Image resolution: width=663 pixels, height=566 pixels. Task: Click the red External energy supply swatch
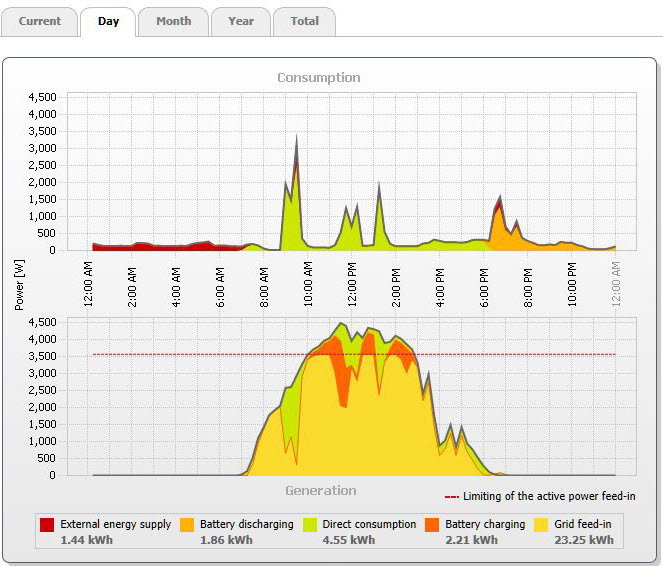[47, 524]
